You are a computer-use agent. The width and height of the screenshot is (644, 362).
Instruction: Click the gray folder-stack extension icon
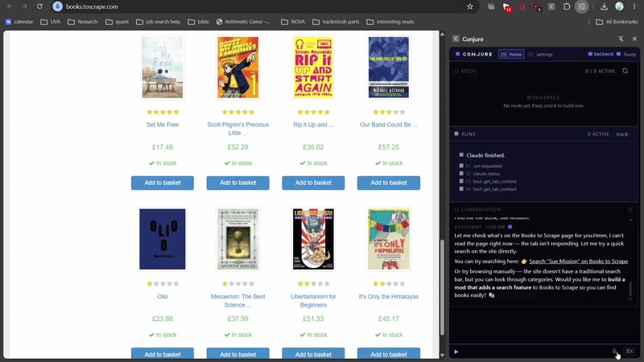[x=491, y=6]
